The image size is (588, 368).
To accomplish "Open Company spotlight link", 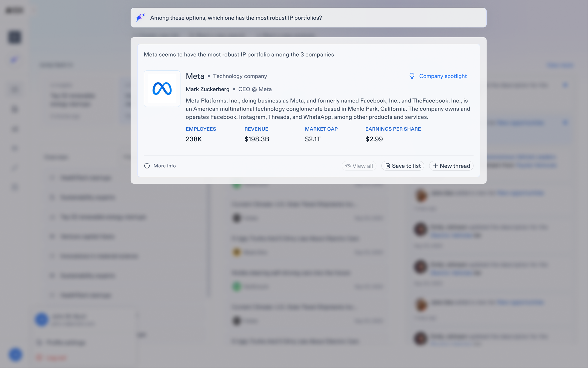I will [x=443, y=76].
